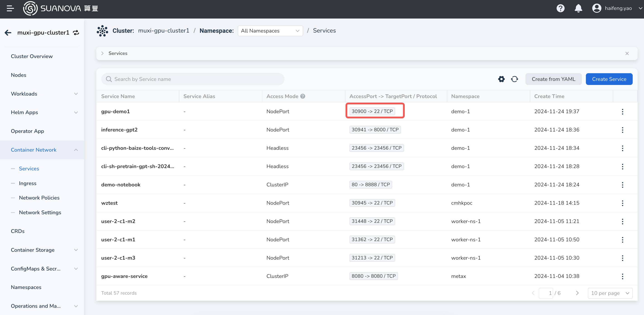Select Ingress under Container Network
The width and height of the screenshot is (644, 315).
pos(28,183)
